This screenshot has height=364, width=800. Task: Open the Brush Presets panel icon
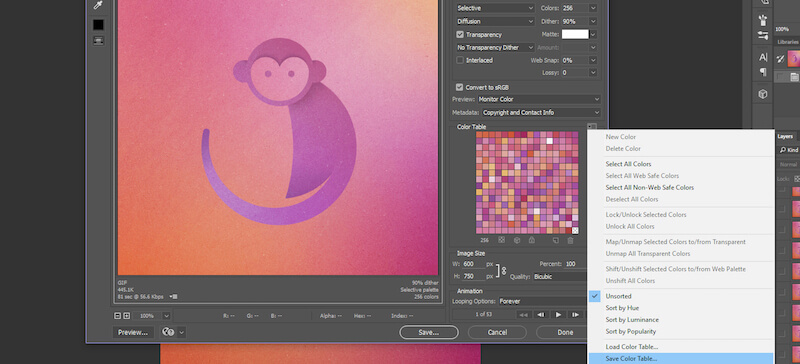click(763, 20)
